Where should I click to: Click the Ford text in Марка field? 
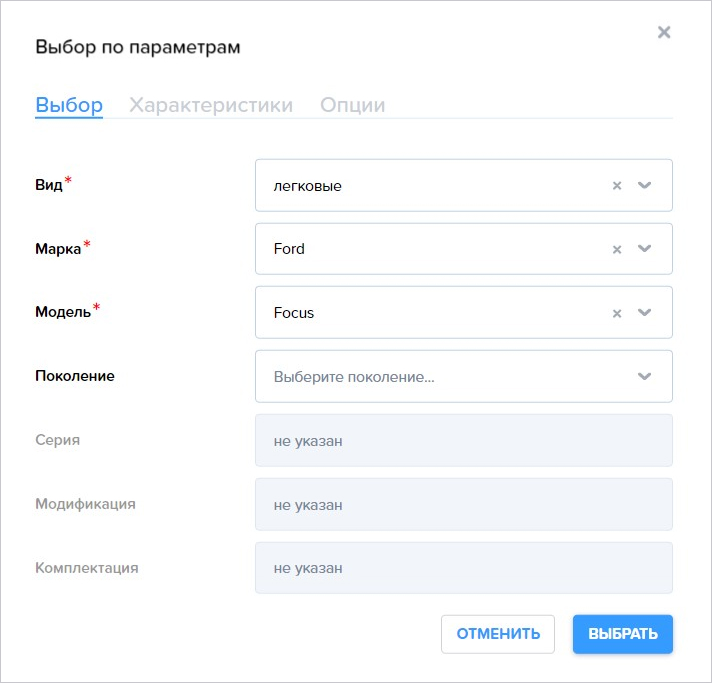pyautogui.click(x=289, y=249)
